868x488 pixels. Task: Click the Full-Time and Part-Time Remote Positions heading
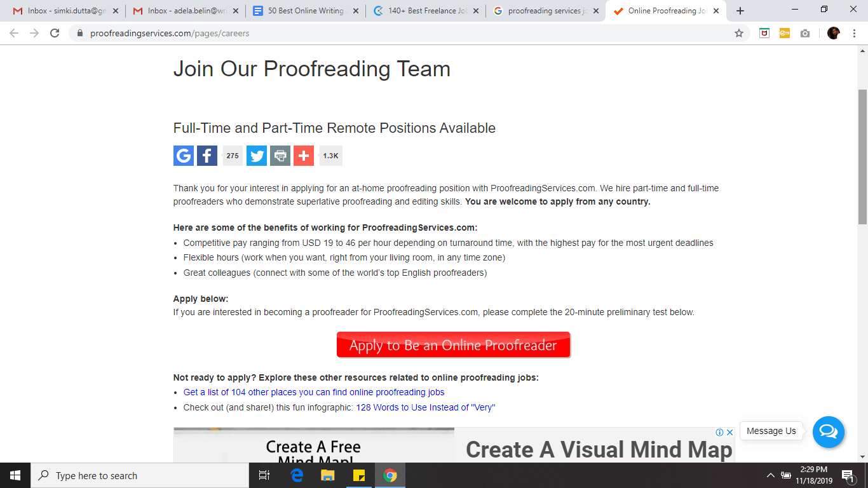tap(334, 128)
